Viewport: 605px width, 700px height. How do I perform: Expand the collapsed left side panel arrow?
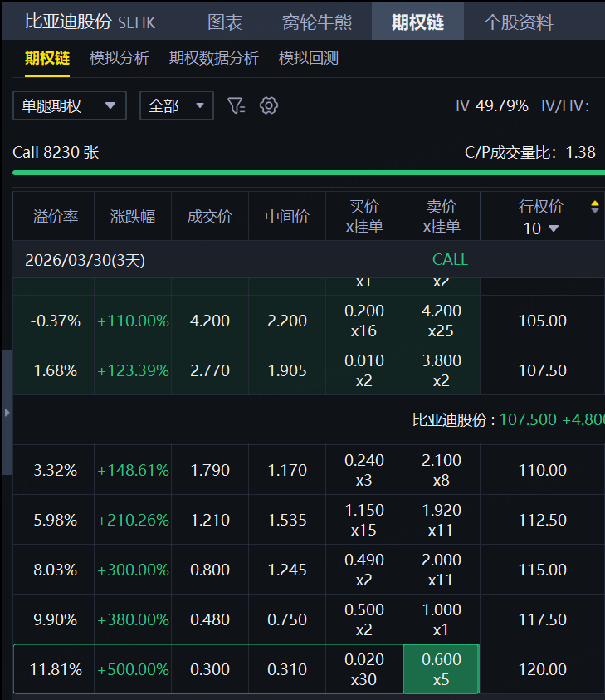(7, 412)
